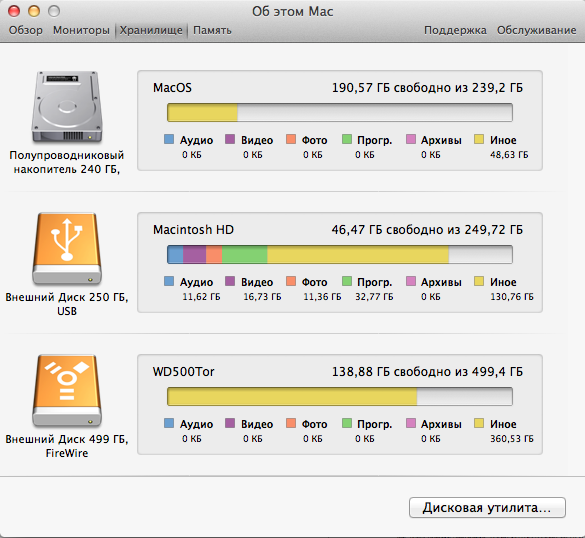Open the Обслуживание section
The height and width of the screenshot is (538, 585).
pos(536,30)
